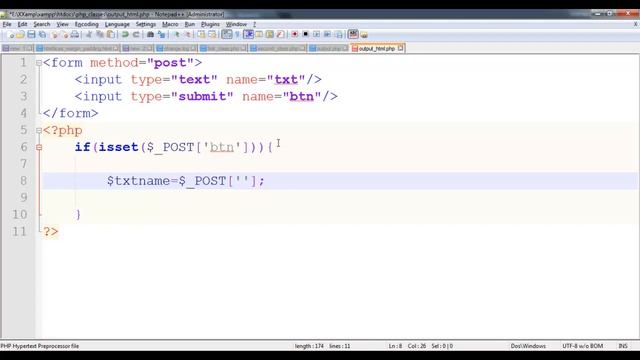Click Run macro multiple times icon
The height and width of the screenshot is (360, 640).
click(327, 35)
